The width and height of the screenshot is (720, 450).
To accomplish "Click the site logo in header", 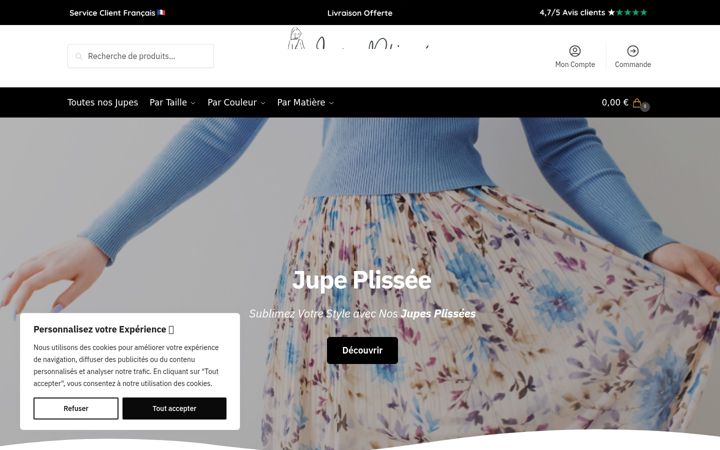I will pyautogui.click(x=359, y=39).
